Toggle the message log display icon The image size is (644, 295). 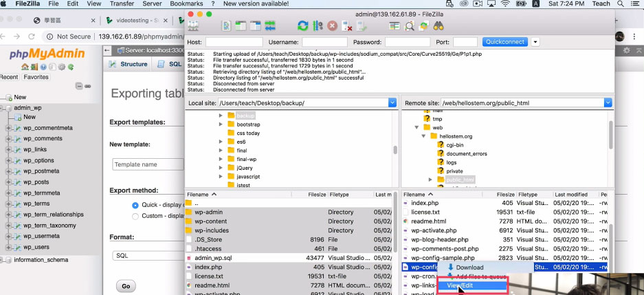[x=226, y=26]
